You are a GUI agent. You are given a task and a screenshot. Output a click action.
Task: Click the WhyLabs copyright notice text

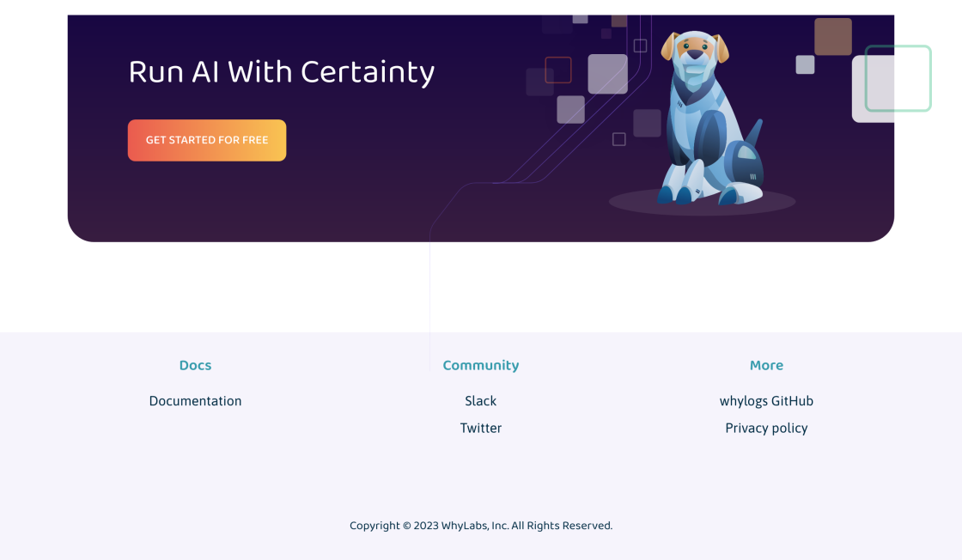coord(481,526)
